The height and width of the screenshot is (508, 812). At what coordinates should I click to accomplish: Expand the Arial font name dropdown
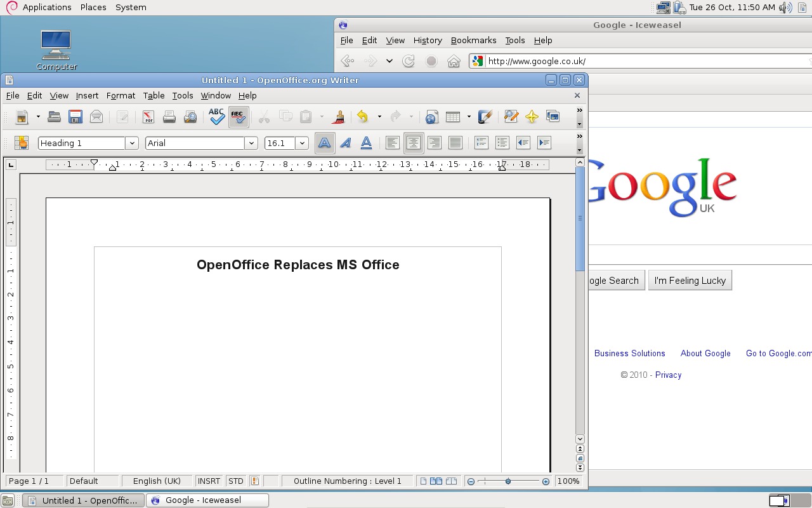251,143
